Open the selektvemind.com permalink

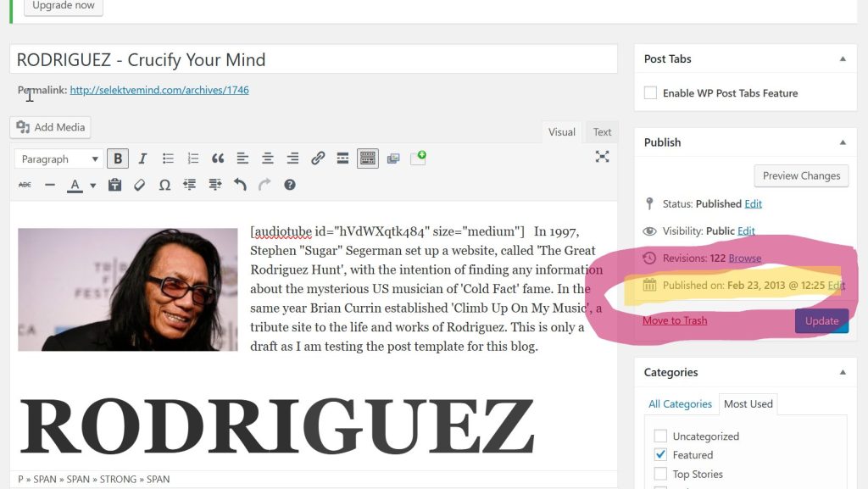(159, 90)
